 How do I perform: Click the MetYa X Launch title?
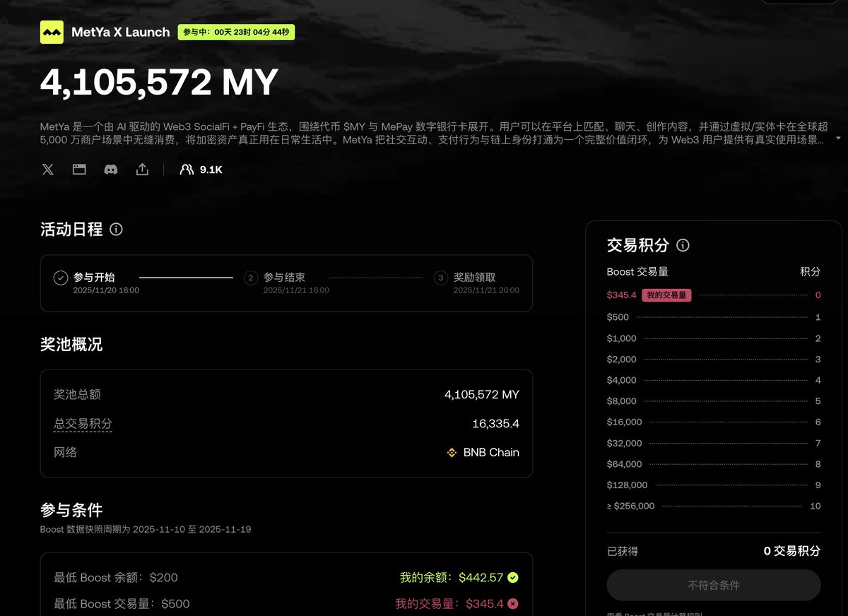(121, 32)
